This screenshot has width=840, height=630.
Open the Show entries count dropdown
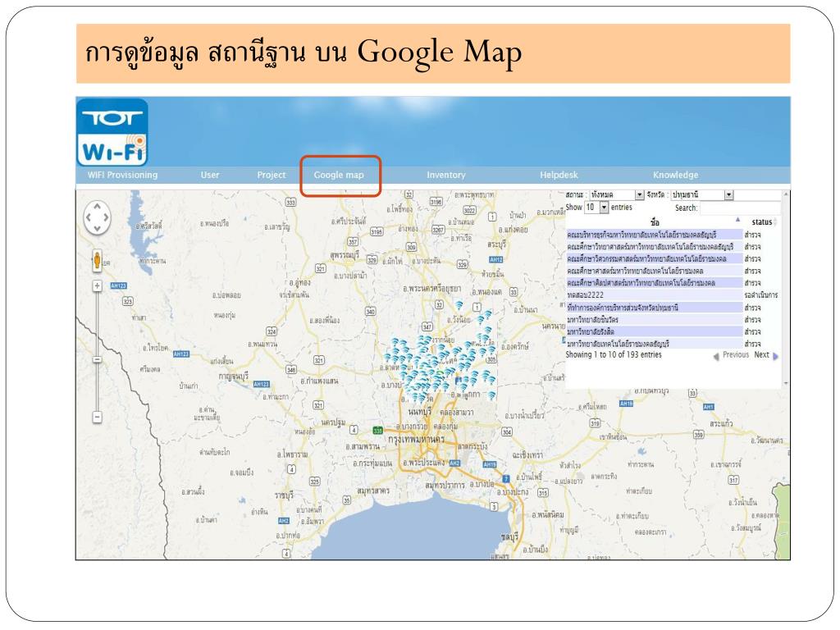(596, 207)
